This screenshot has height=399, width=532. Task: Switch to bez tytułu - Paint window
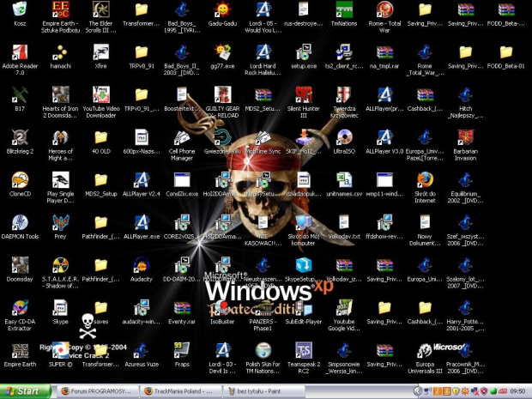point(264,391)
